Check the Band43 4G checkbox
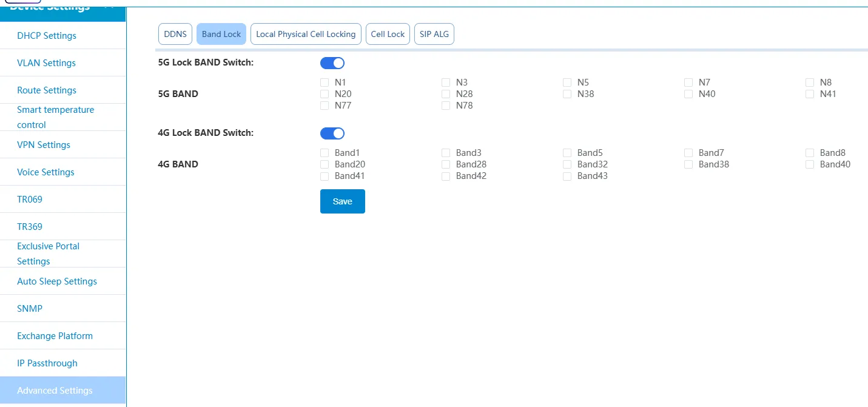The height and width of the screenshot is (407, 868). (x=567, y=176)
